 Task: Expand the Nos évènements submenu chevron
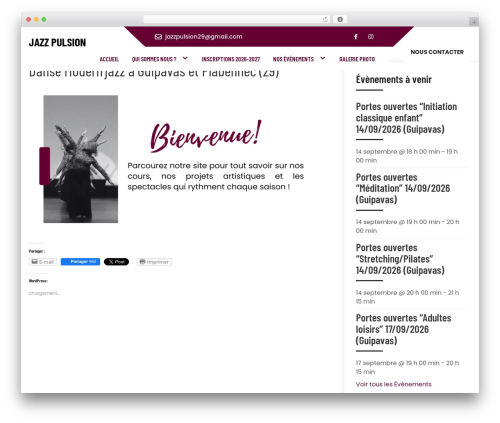[x=323, y=58]
